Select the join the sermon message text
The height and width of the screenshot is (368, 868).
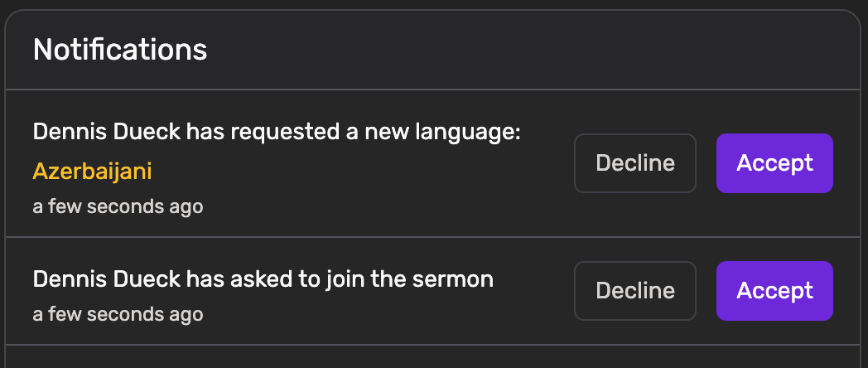263,279
